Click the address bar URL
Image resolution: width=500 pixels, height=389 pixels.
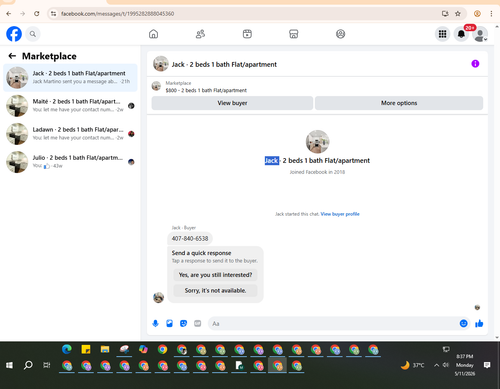[117, 14]
